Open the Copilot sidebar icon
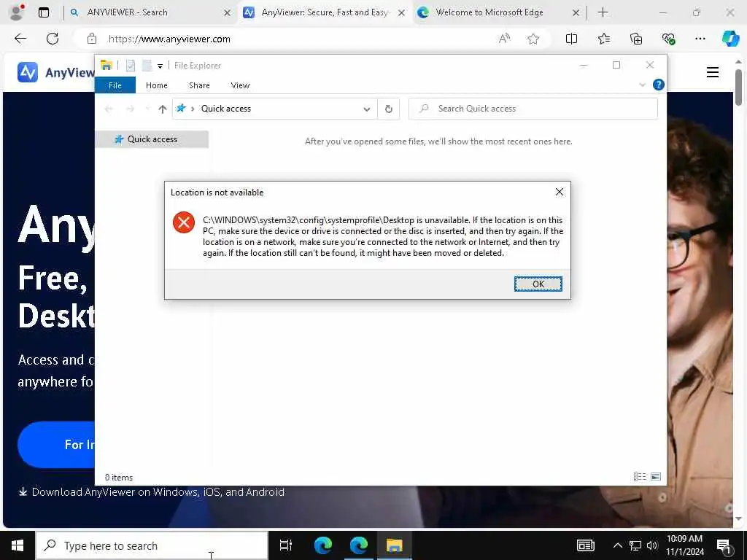The width and height of the screenshot is (747, 560). [x=730, y=38]
